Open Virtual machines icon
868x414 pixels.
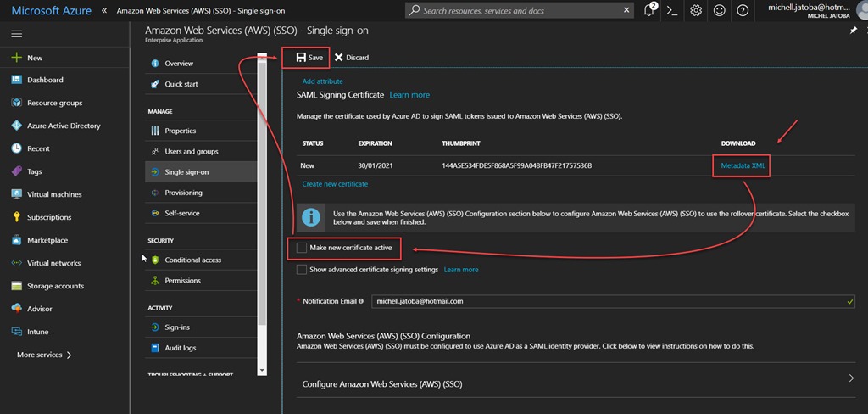pos(17,194)
